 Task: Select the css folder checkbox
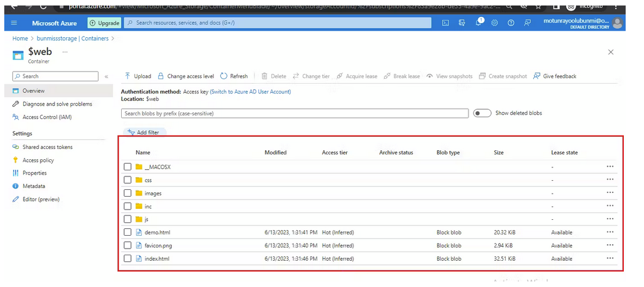pos(127,180)
